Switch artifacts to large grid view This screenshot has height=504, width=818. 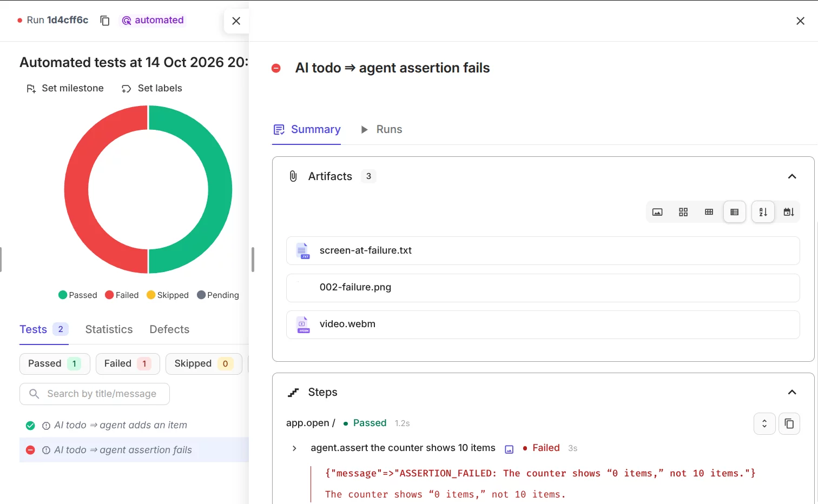683,212
